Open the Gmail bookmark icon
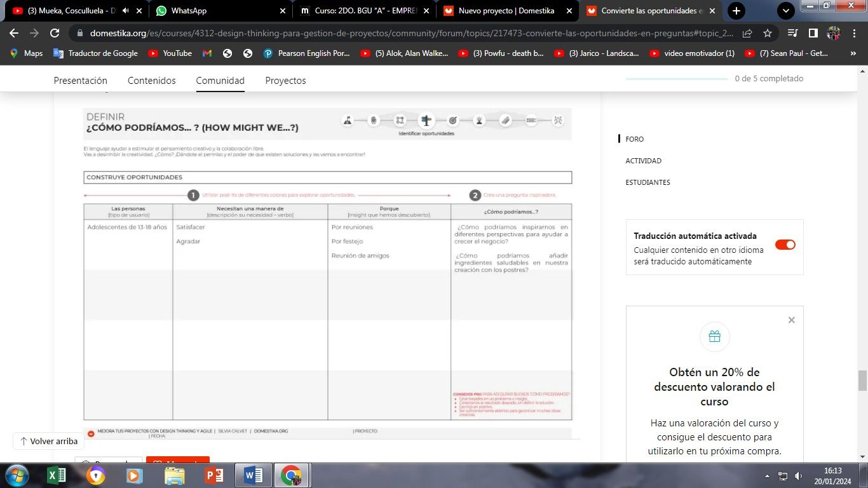This screenshot has width=868, height=488. click(x=207, y=53)
